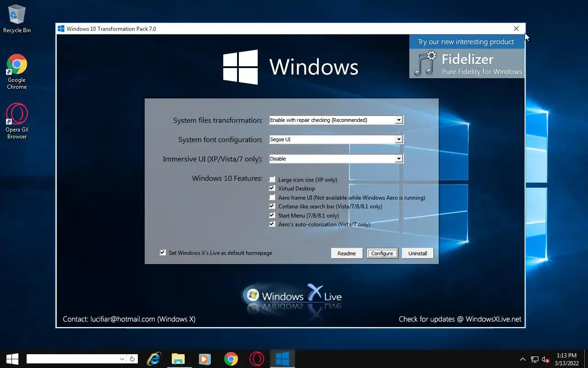Screen dimensions: 588x368
Task: Click the System font configuration label
Action: click(x=220, y=140)
